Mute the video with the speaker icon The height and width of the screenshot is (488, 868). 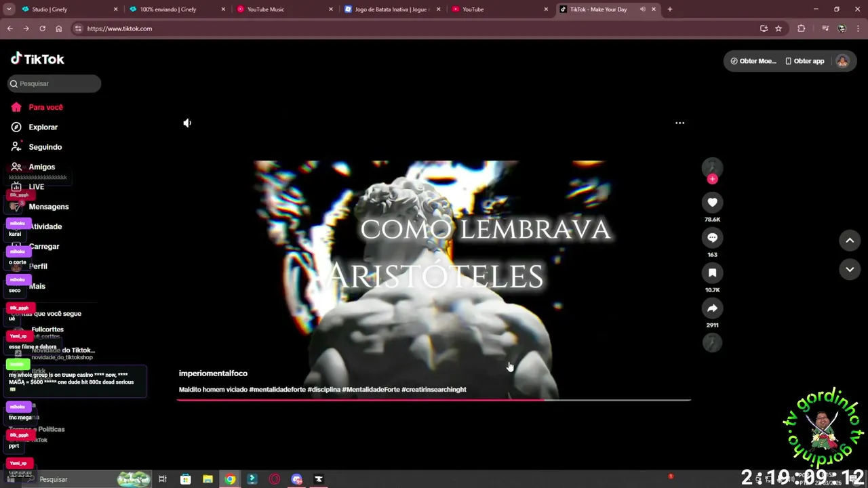tap(187, 123)
